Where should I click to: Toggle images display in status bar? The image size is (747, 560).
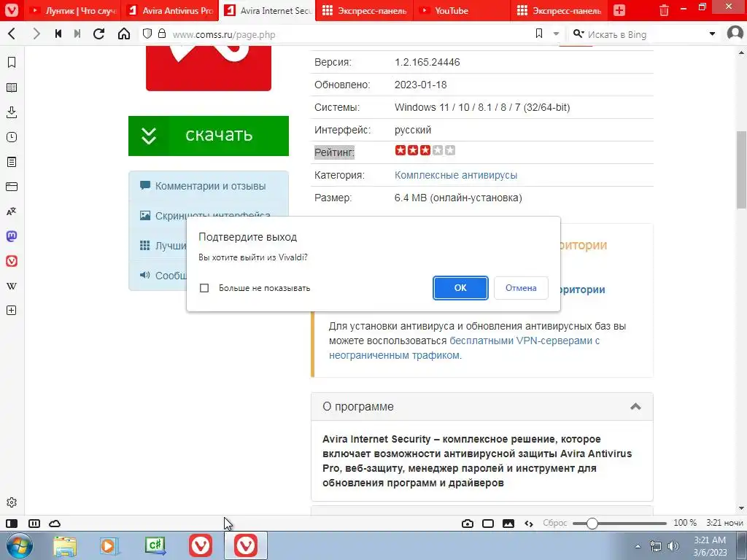[508, 524]
